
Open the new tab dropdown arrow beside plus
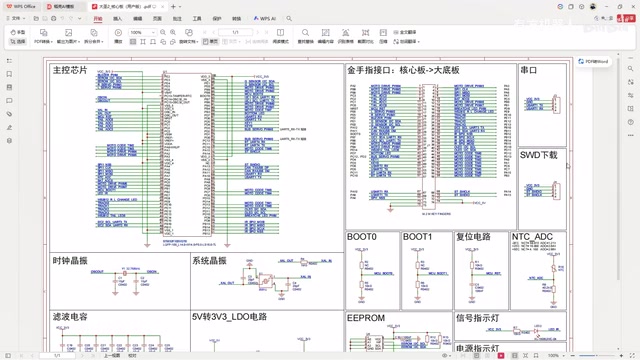[x=180, y=7]
